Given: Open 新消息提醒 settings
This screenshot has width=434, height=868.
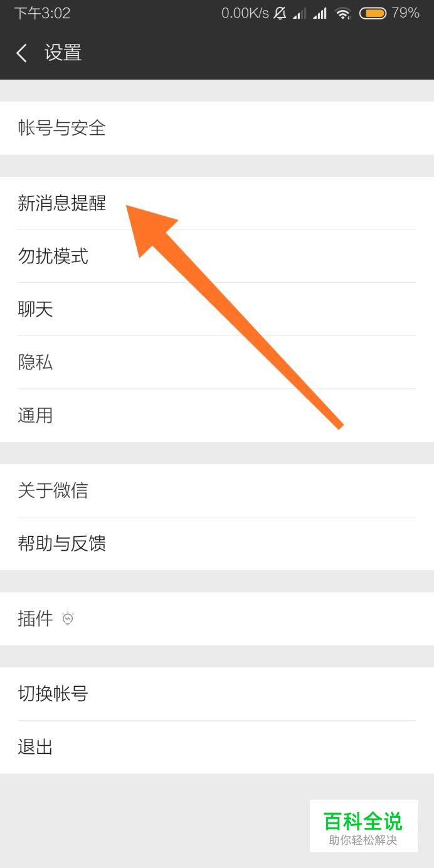Looking at the screenshot, I should 217,203.
